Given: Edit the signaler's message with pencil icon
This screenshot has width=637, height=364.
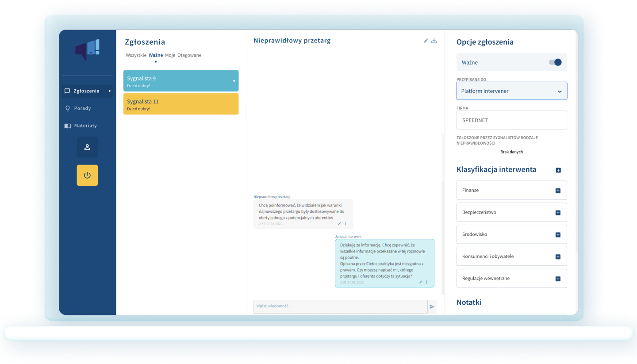Looking at the screenshot, I should click(x=340, y=223).
